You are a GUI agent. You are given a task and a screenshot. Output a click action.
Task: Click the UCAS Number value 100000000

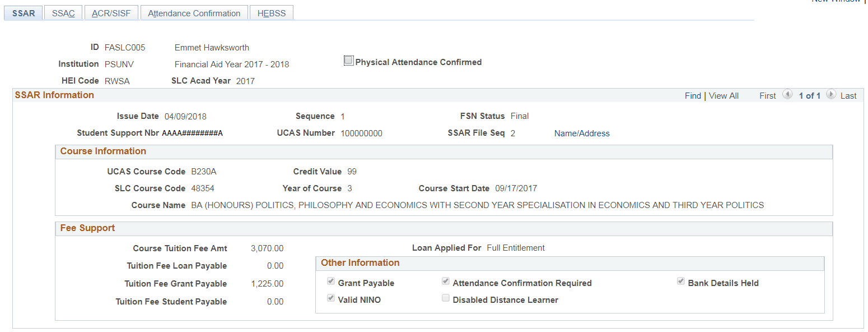361,133
